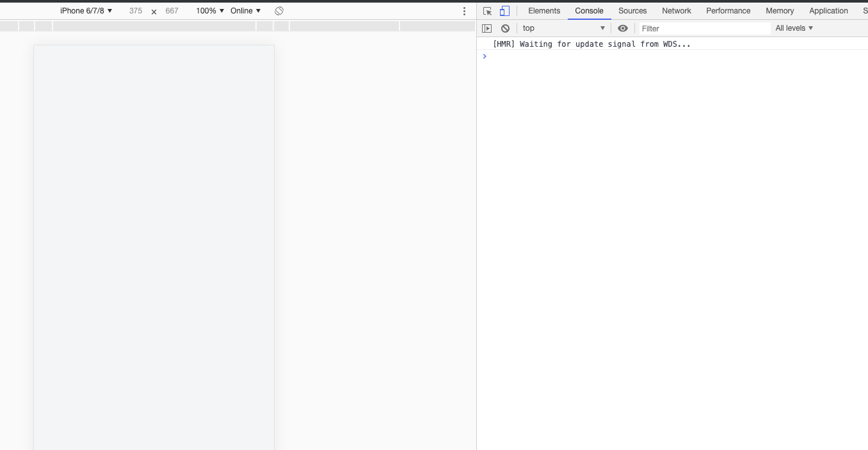Viewport: 868px width, 450px height.
Task: Switch to the Elements tab
Action: click(x=544, y=11)
